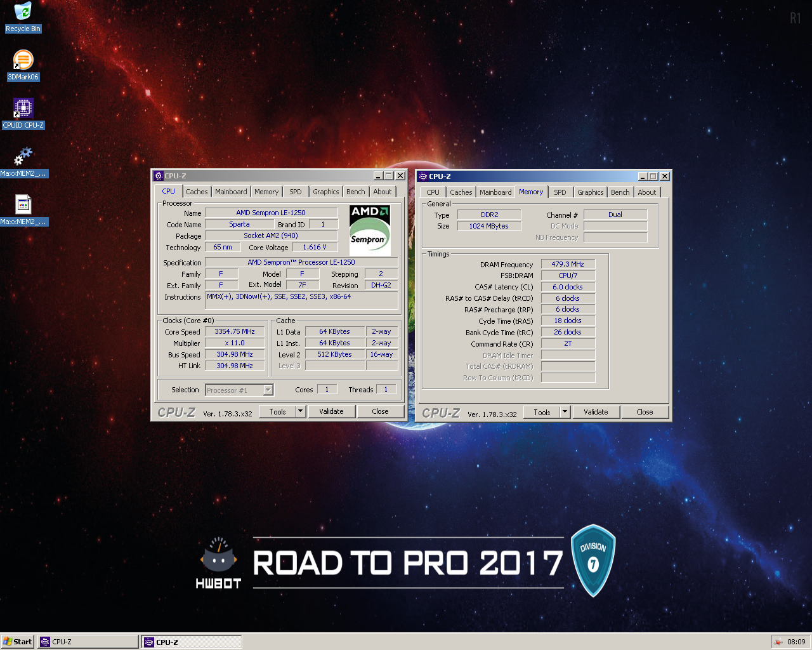Open About tab in right CPU-Z window
This screenshot has width=812, height=650.
pyautogui.click(x=647, y=192)
